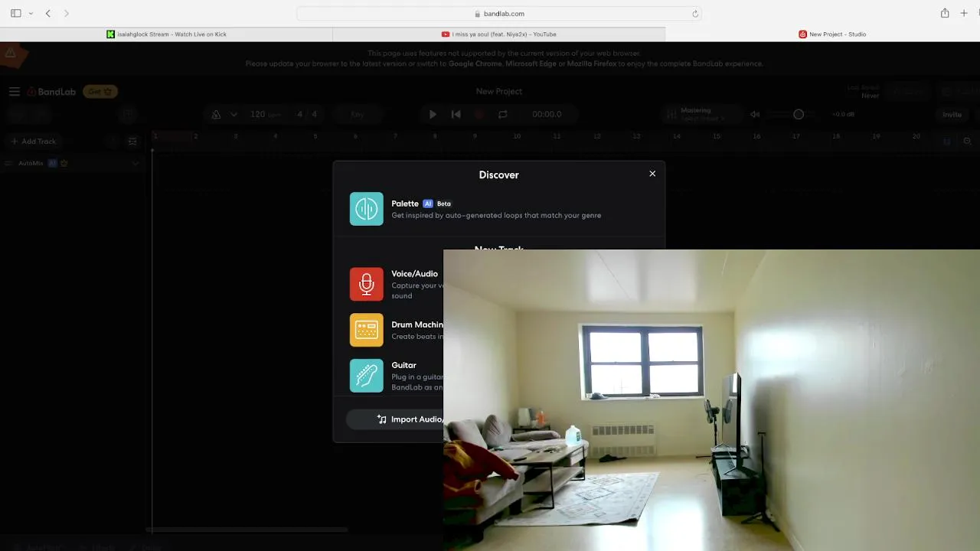Click the Microsoft Edge link in warning
This screenshot has width=980, height=551.
pos(531,64)
